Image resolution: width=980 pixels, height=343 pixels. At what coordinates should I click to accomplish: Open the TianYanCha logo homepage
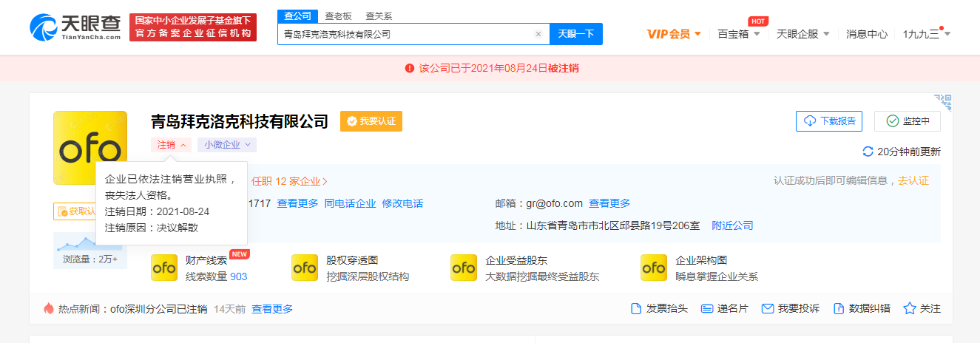75,27
